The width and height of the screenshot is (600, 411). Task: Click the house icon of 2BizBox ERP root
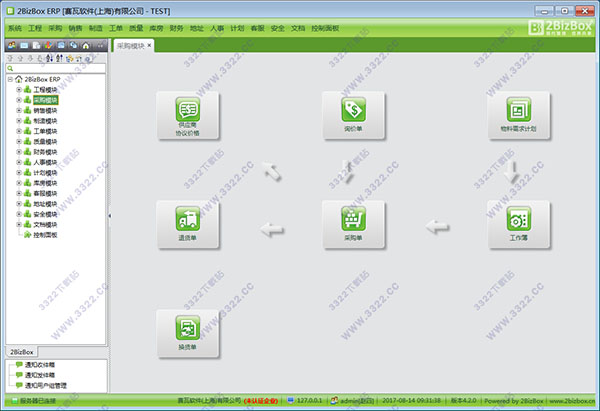pyautogui.click(x=19, y=79)
